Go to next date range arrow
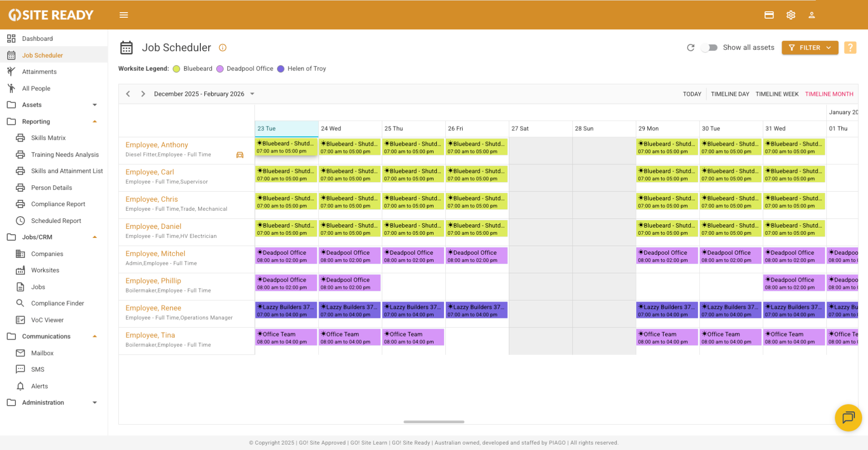 [143, 94]
